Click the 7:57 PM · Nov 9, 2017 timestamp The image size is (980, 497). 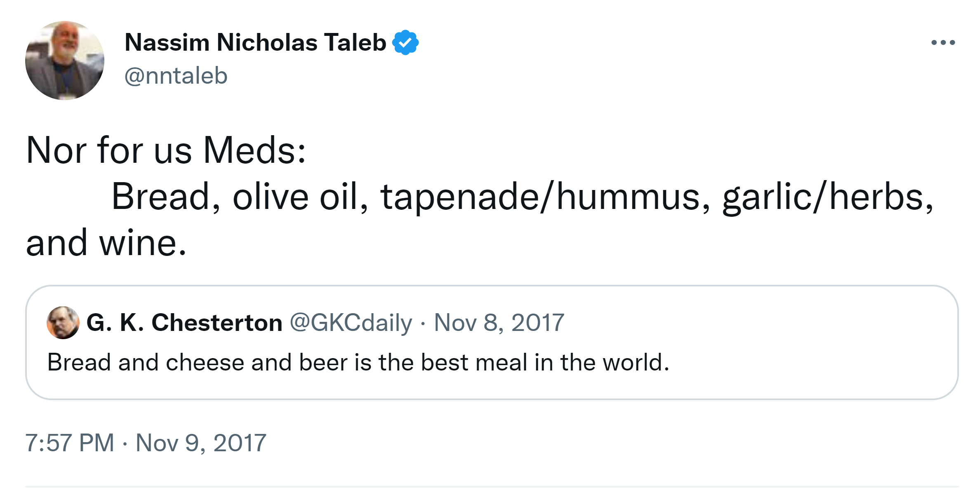pyautogui.click(x=146, y=443)
